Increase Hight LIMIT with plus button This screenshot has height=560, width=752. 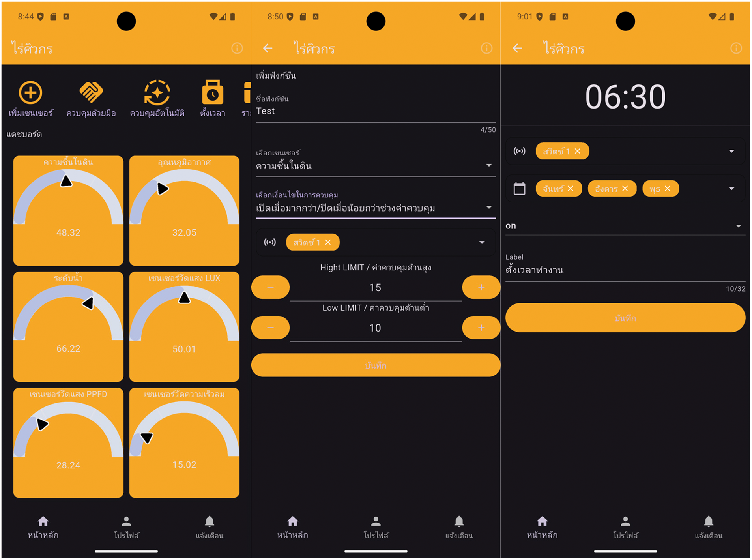(481, 287)
